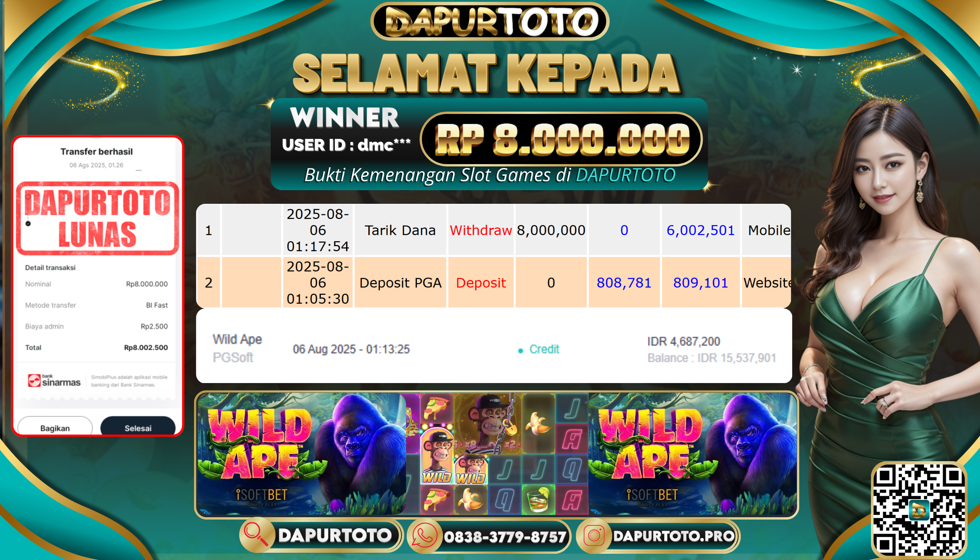Click the DAPURTOTO logo at top

pos(490,21)
